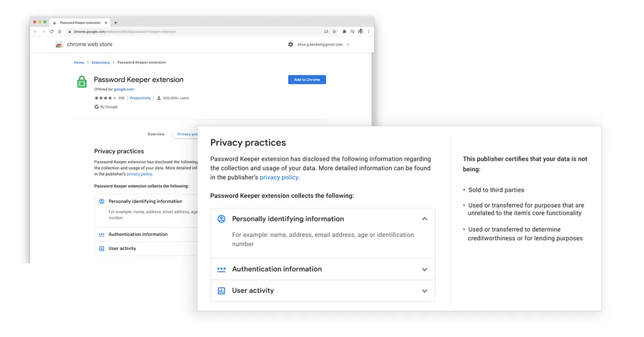Collapse the Personally identifying information section

(x=425, y=219)
